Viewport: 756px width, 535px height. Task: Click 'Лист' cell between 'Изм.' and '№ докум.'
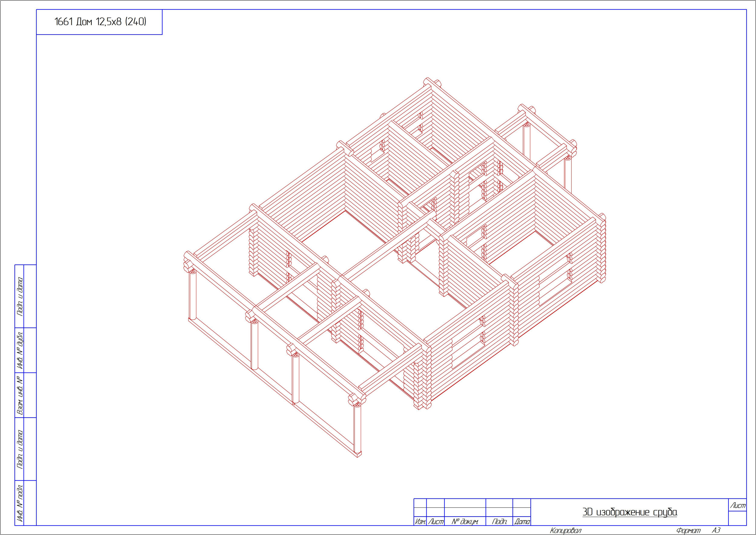pyautogui.click(x=435, y=522)
